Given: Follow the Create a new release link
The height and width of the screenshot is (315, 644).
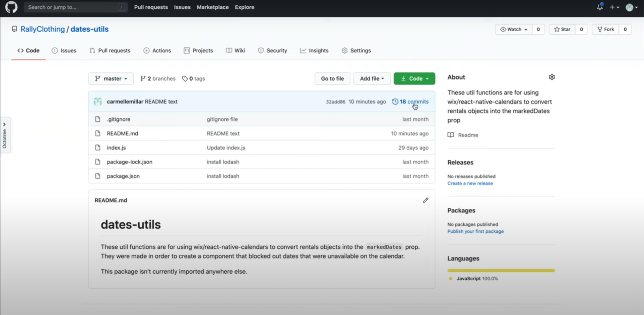Looking at the screenshot, I should click(x=470, y=183).
